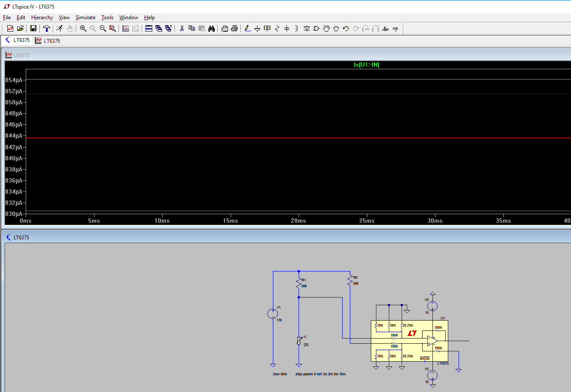The image size is (571, 392).
Task: Select the Label Net tool
Action: 267,29
